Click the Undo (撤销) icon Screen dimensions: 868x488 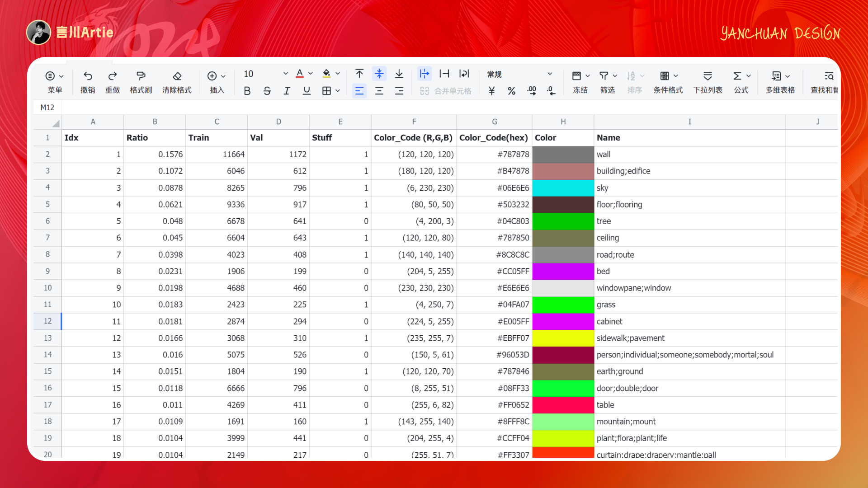click(88, 76)
